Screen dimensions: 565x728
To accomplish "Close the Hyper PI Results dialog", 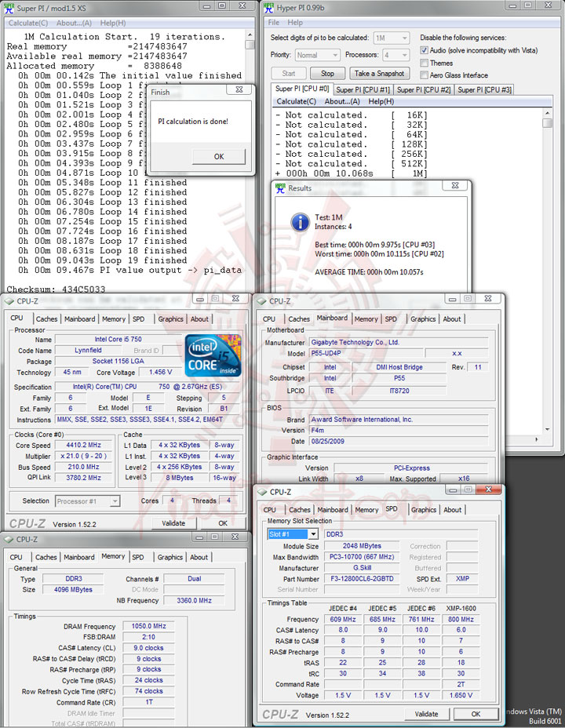I will 455,185.
